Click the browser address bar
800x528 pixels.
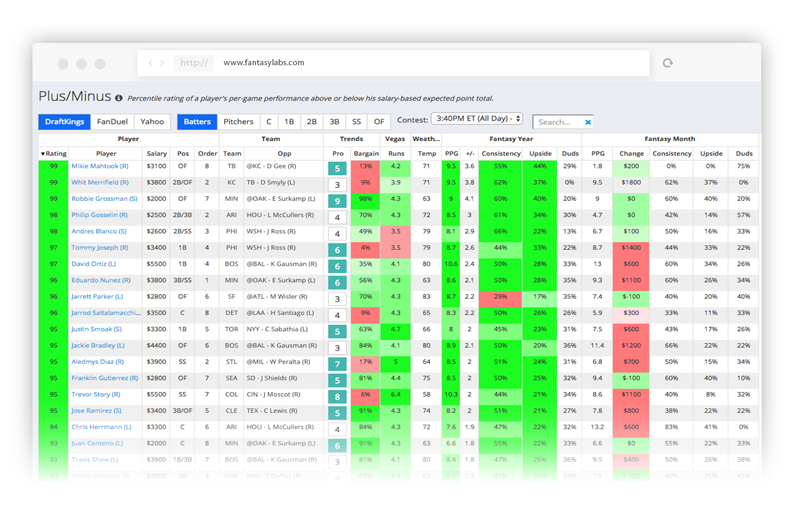coord(393,63)
